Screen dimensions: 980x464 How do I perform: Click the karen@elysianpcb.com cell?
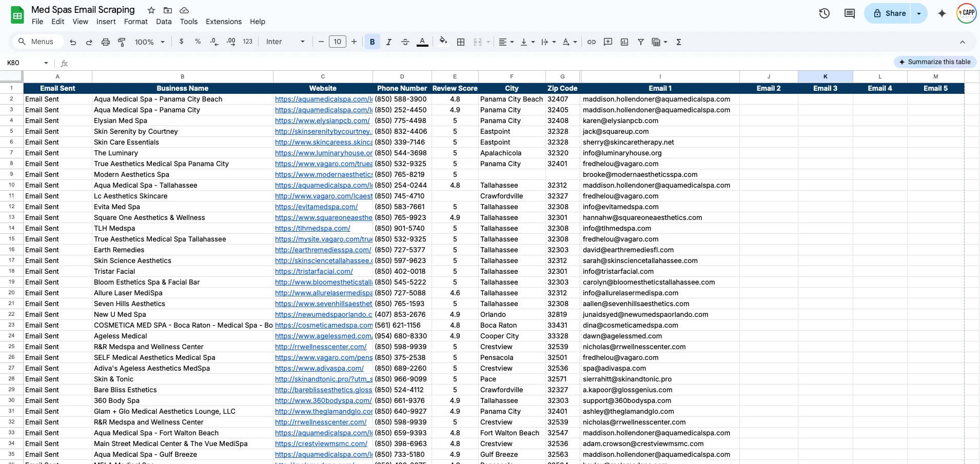coord(660,120)
